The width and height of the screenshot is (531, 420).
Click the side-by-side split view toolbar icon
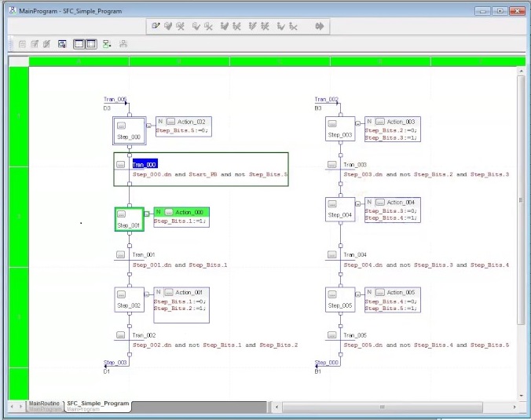(x=90, y=44)
